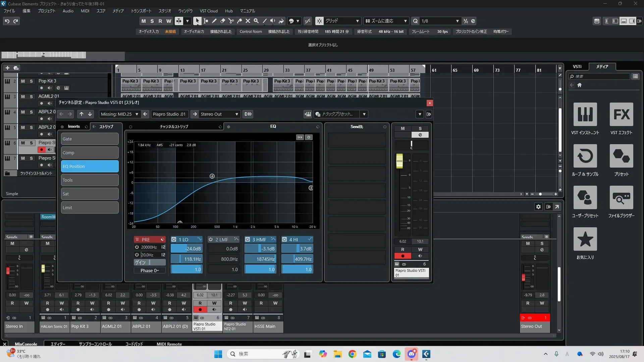Select the Zoom magnifier tool

(256, 21)
